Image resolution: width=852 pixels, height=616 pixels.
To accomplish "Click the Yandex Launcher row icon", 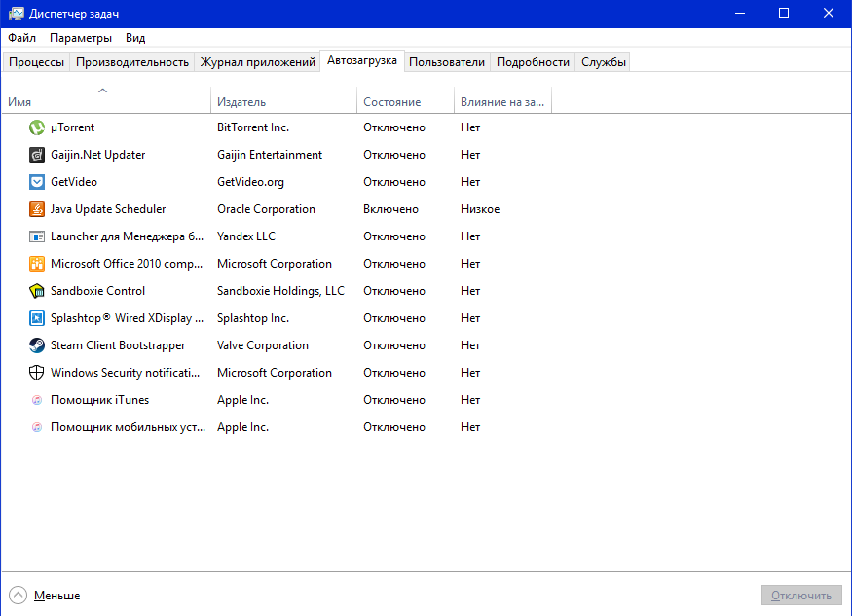I will pyautogui.click(x=36, y=236).
